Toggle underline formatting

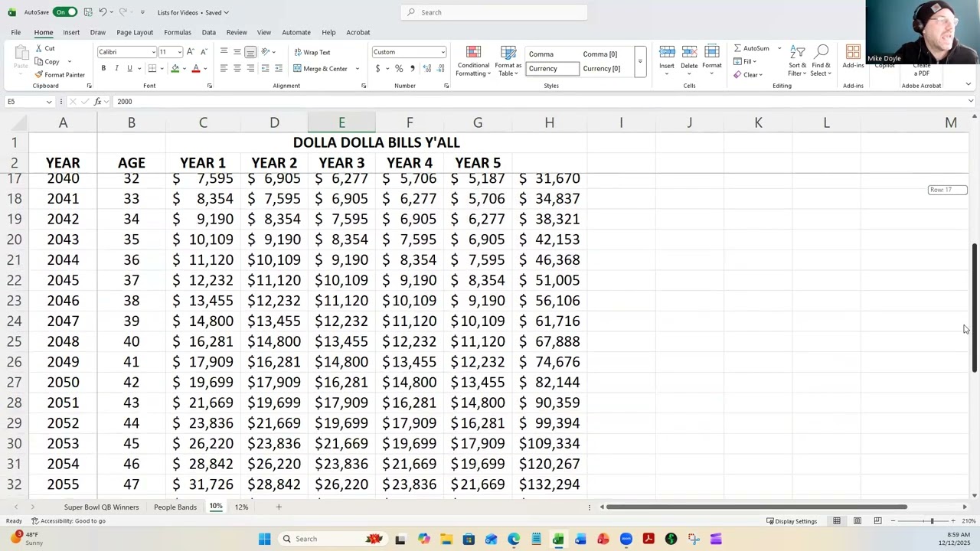129,68
